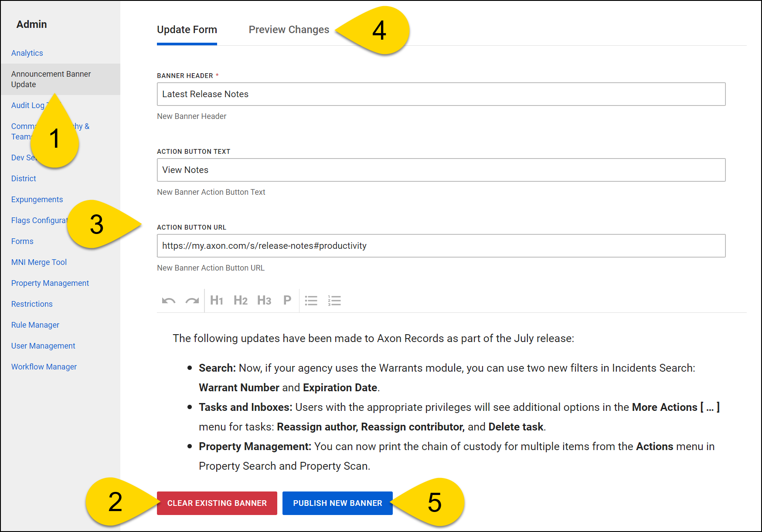Insert a numbered list
The image size is (762, 532).
[x=334, y=301]
